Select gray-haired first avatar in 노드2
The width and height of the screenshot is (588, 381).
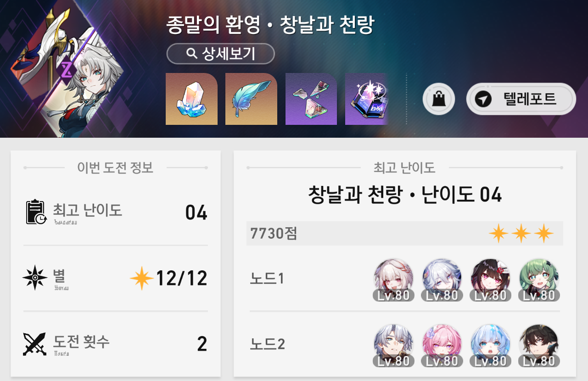(394, 345)
